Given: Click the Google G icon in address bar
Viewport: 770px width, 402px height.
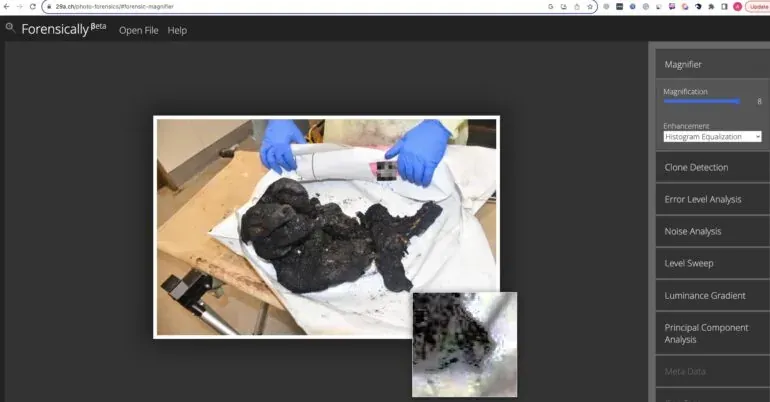Looking at the screenshot, I should (550, 6).
